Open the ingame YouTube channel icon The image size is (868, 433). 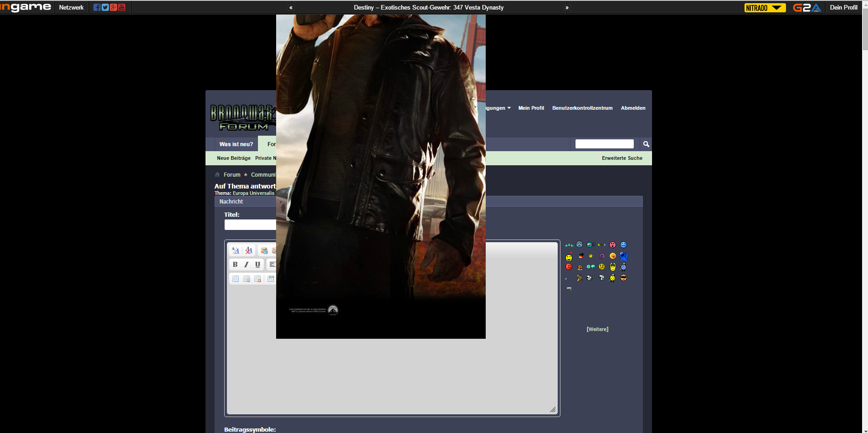[122, 7]
